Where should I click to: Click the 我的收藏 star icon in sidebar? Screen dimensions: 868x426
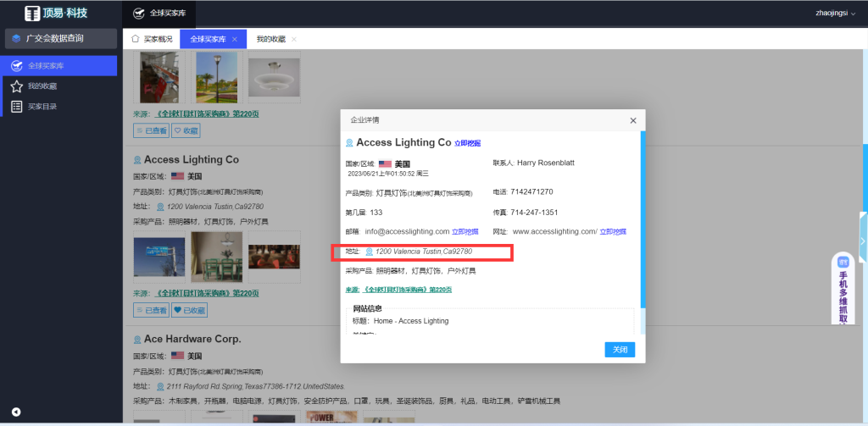[x=17, y=86]
